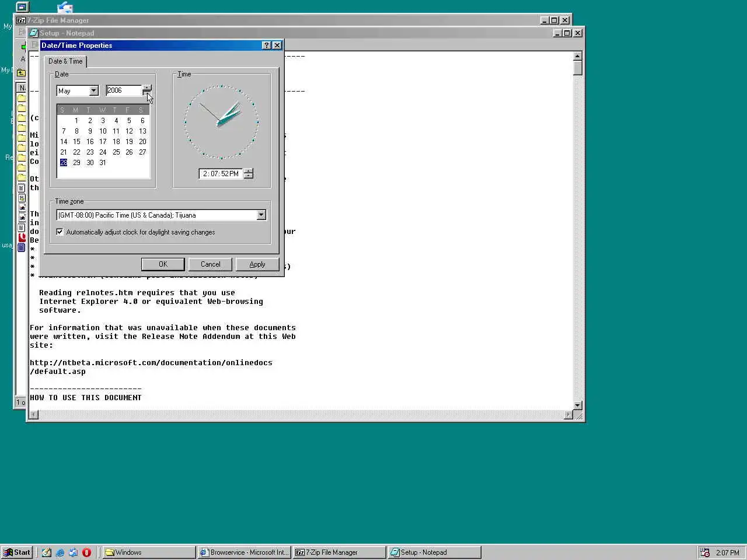Screen dimensions: 747x560
Task: Select day 20 in the calendar
Action: coord(142,142)
